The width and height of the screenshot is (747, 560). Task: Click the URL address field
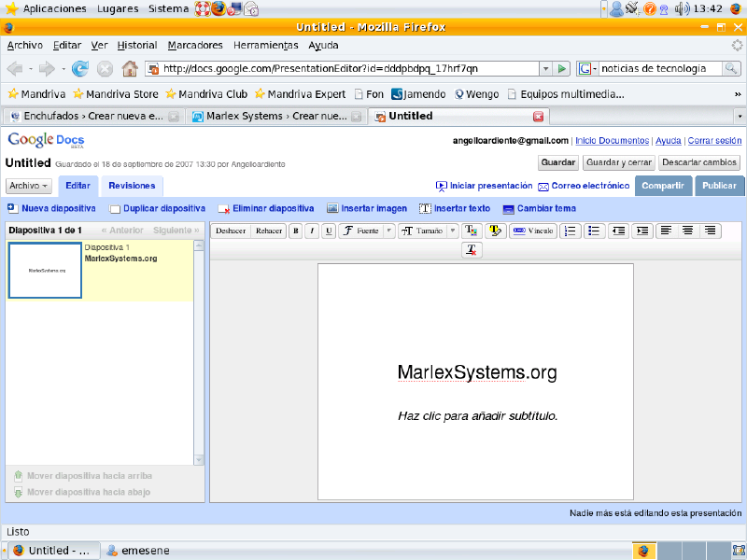point(343,68)
